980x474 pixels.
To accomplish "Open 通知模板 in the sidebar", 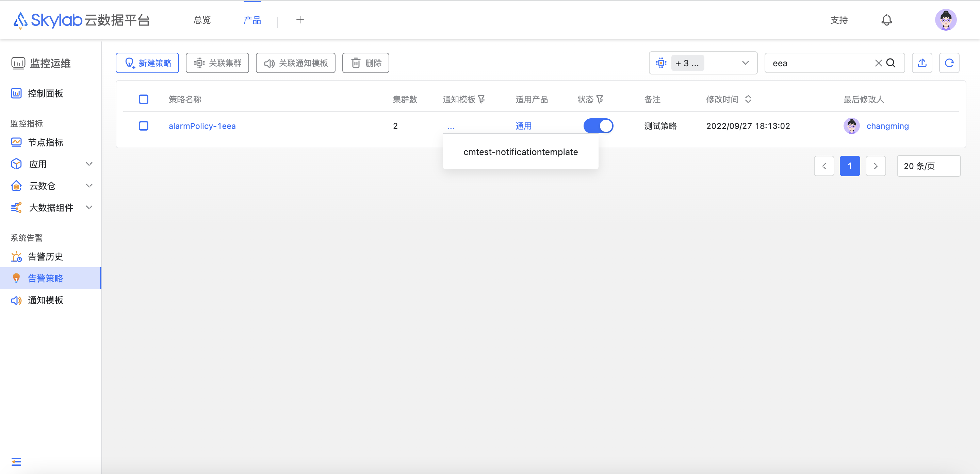I will click(46, 300).
